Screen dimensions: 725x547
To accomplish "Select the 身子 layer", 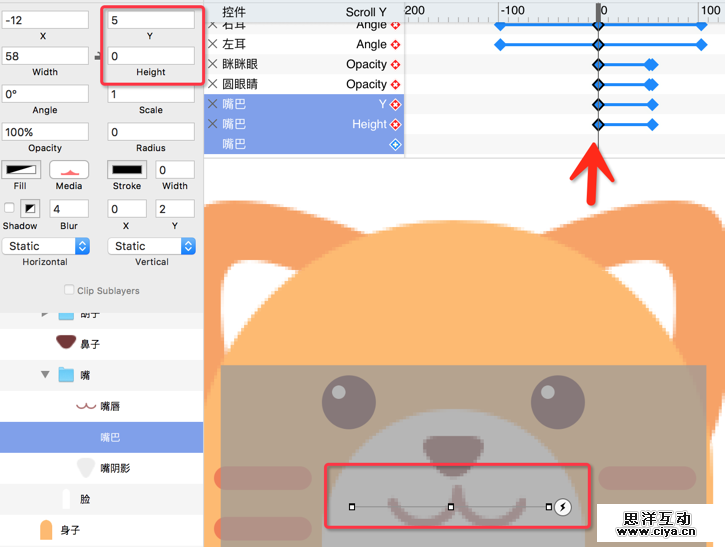I will pyautogui.click(x=70, y=530).
